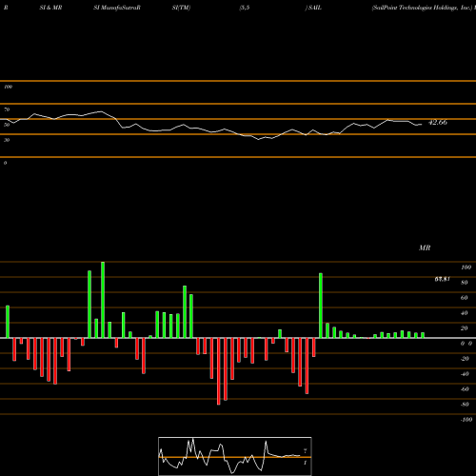Click the -100 label on MR axis
The height and width of the screenshot is (476, 476).
466,420
